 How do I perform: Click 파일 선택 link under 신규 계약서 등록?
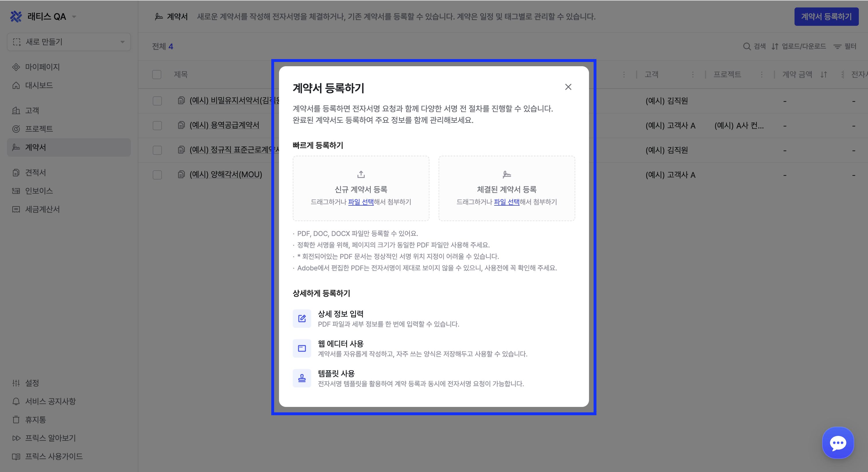(x=361, y=202)
